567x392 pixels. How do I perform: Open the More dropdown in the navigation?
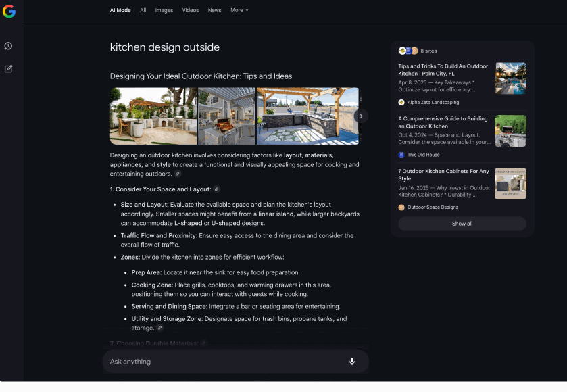coord(239,10)
